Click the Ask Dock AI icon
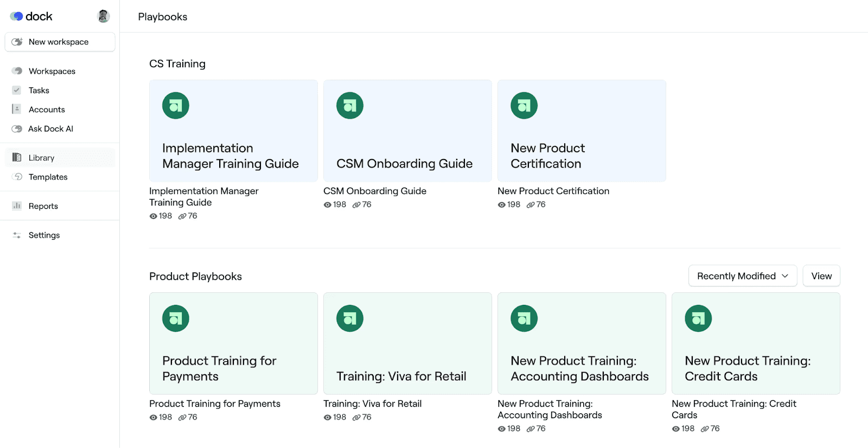Screen dimensions: 868x448 pyautogui.click(x=17, y=129)
